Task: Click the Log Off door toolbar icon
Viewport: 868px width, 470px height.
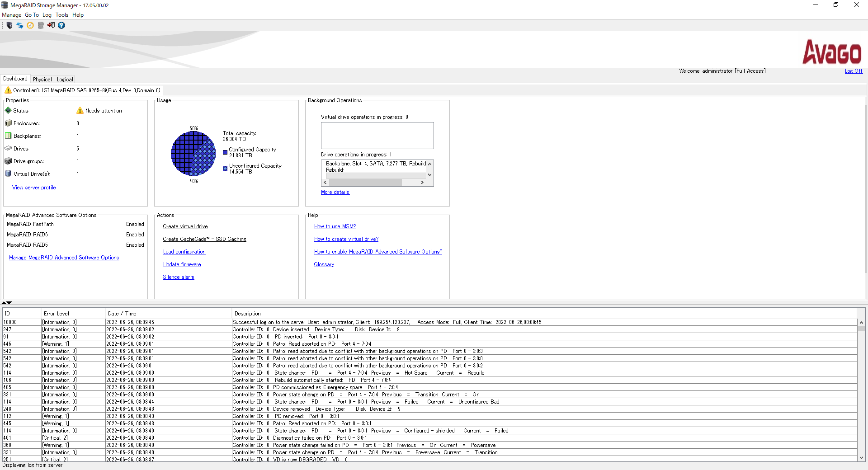Action: (51, 25)
